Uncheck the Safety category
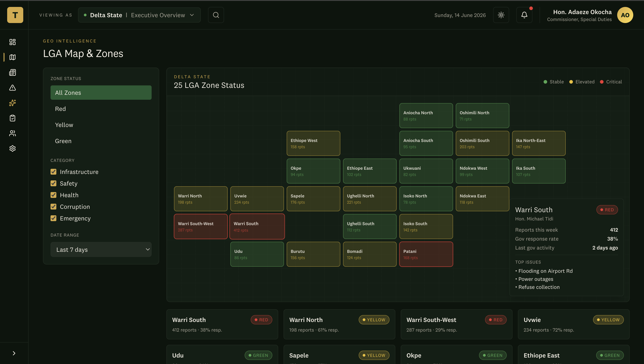 pos(53,183)
